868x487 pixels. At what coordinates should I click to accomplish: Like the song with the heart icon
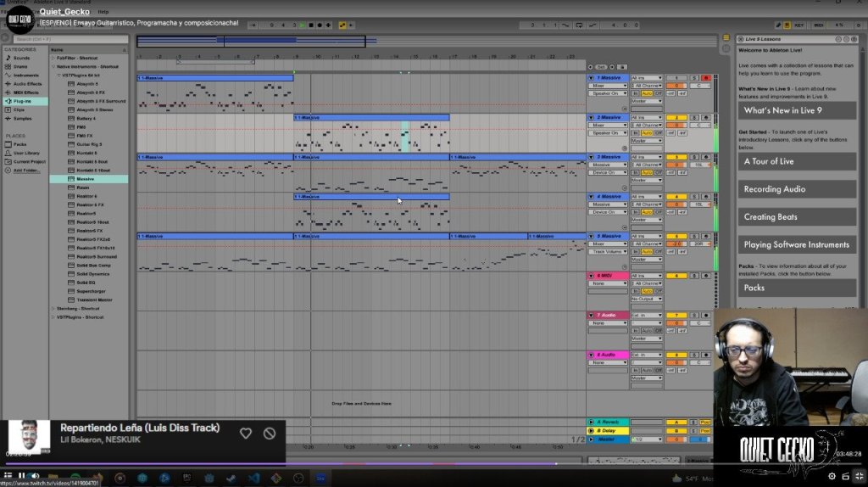pos(246,434)
